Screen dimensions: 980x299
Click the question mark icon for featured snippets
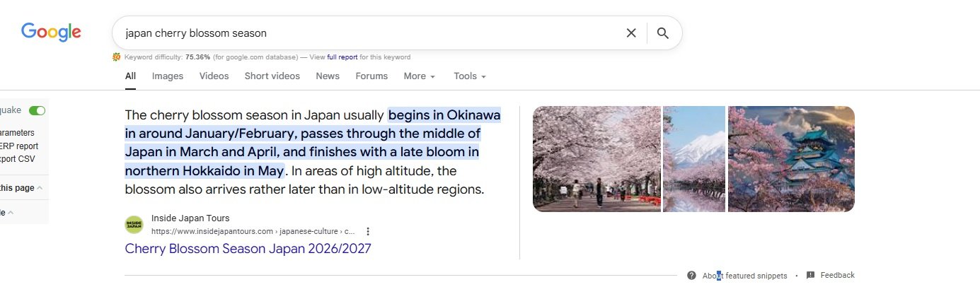click(x=691, y=276)
